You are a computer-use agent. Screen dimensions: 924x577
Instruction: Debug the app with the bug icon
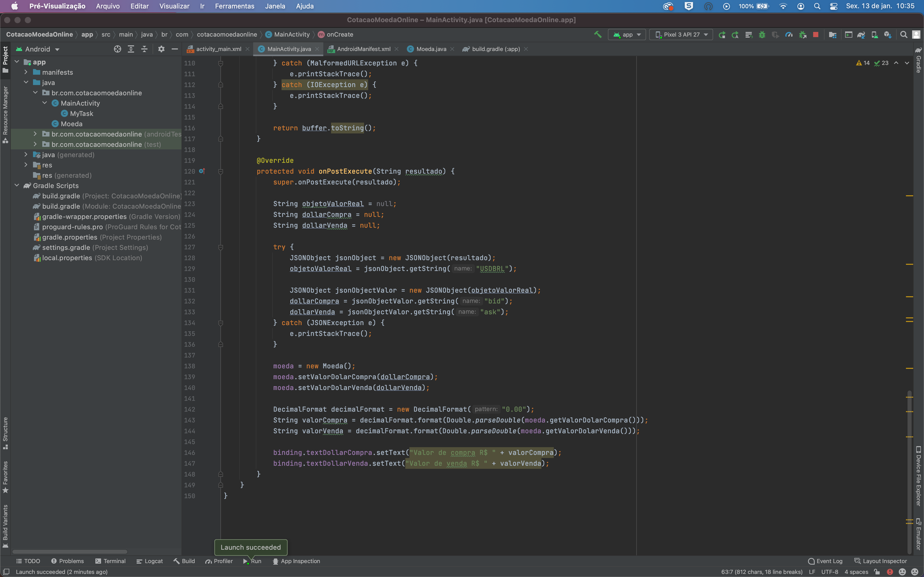pos(762,34)
